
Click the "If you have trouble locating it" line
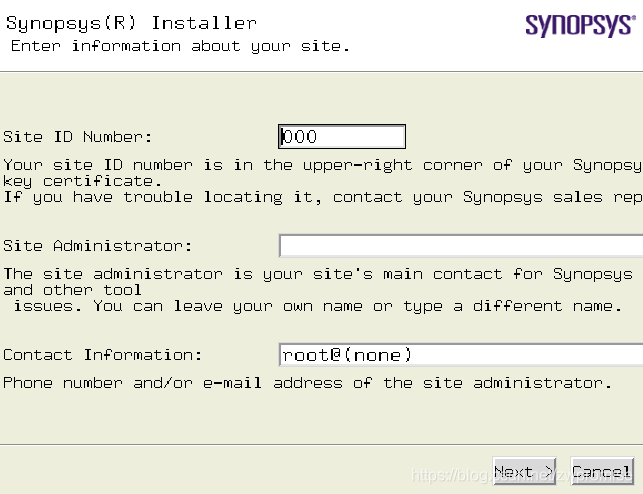(322, 197)
